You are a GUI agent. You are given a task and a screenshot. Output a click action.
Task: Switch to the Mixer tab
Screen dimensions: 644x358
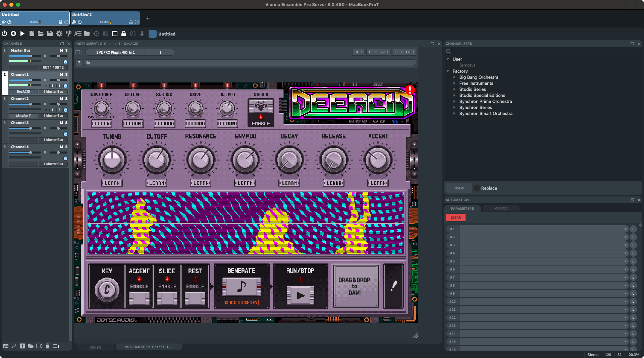pyautogui.click(x=95, y=347)
